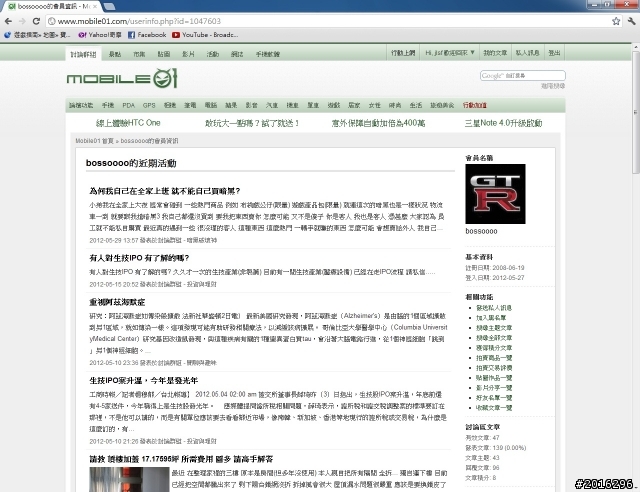Click the photo thumbnail in the 頂樓加蓋 post
The image size is (640, 492).
tap(129, 480)
